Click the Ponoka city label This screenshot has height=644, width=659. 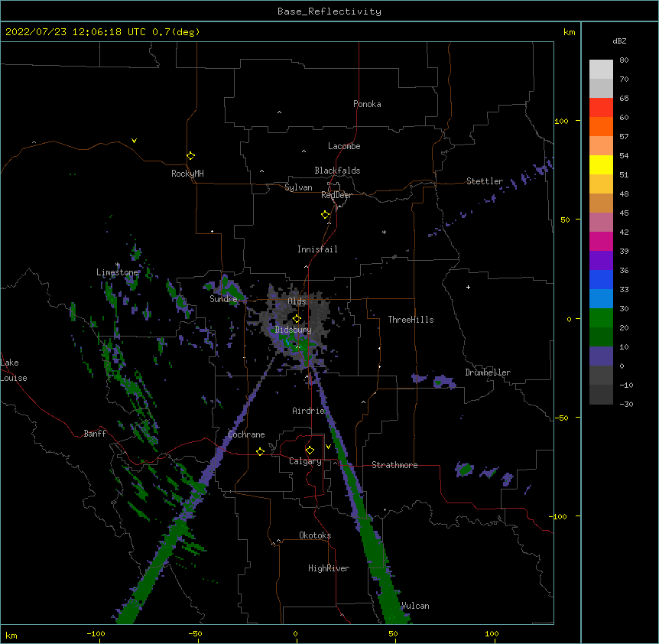click(367, 104)
